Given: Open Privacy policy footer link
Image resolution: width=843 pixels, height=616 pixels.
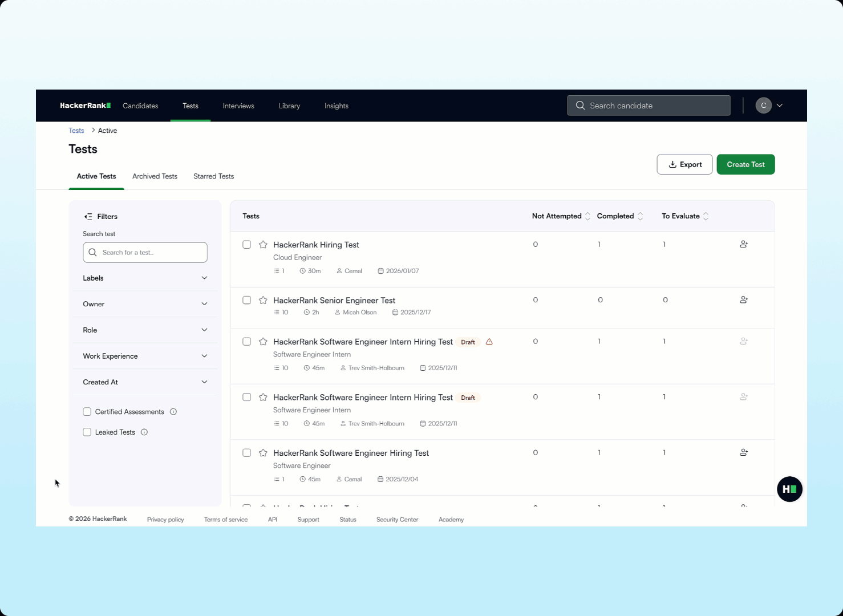Looking at the screenshot, I should click(x=165, y=520).
